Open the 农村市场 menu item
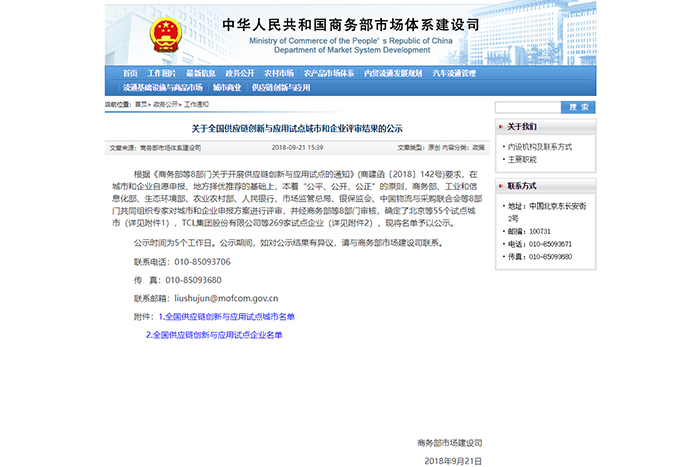This screenshot has height=467, width=700. tap(279, 73)
